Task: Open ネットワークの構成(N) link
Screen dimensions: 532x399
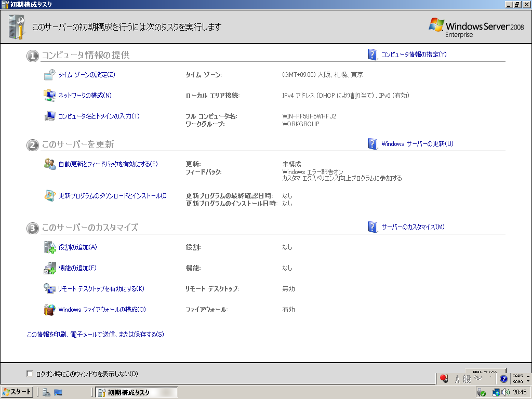Action: click(85, 96)
